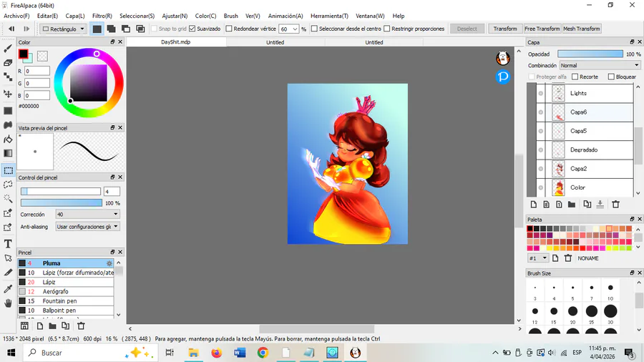Enable Snap to grid checkbox
Viewport: 644px width, 362px height.
pyautogui.click(x=155, y=29)
